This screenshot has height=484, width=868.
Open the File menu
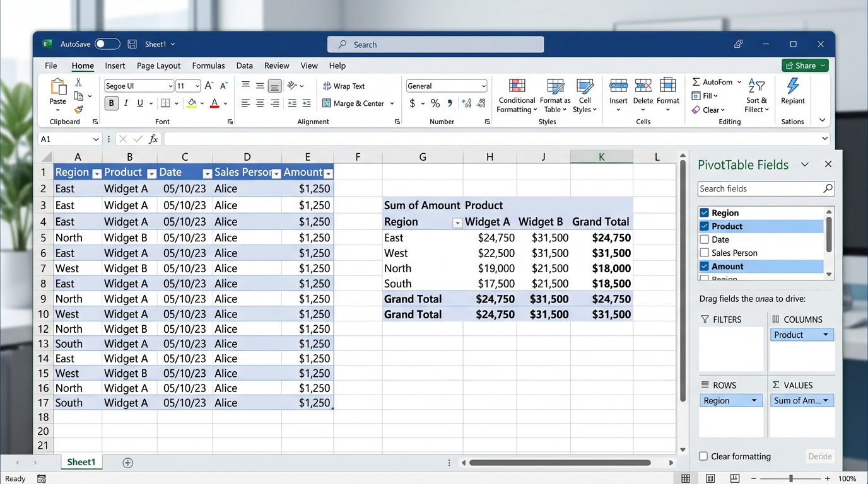[51, 66]
